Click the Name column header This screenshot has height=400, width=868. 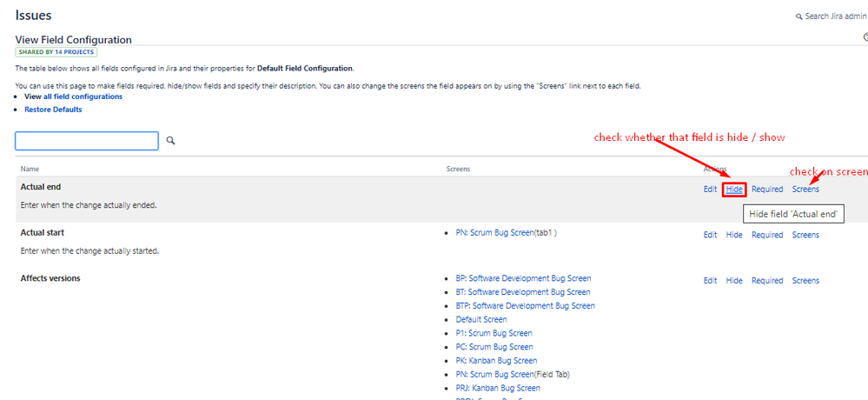30,169
